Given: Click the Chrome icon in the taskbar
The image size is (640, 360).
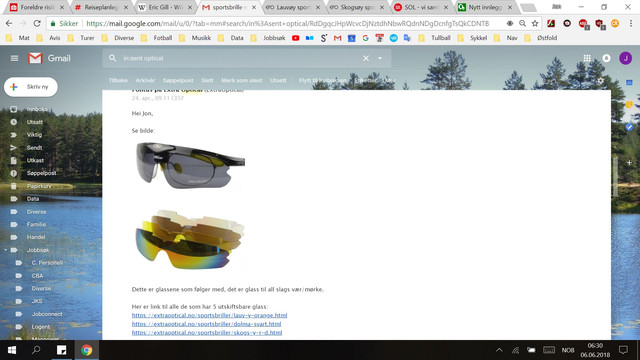Looking at the screenshot, I should click(x=87, y=350).
